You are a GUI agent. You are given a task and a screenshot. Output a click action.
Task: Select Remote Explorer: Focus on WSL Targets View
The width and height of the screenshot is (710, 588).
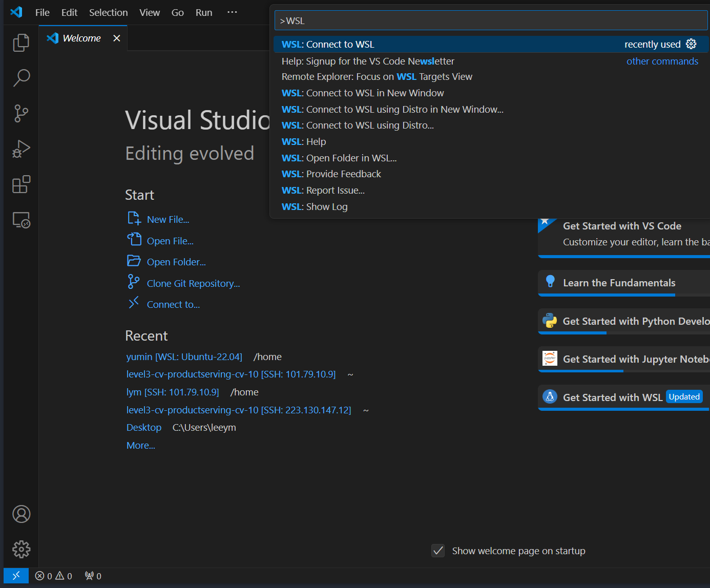point(491,77)
